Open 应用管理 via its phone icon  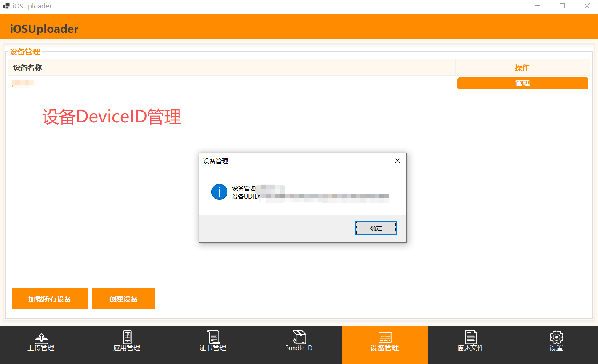click(x=127, y=337)
